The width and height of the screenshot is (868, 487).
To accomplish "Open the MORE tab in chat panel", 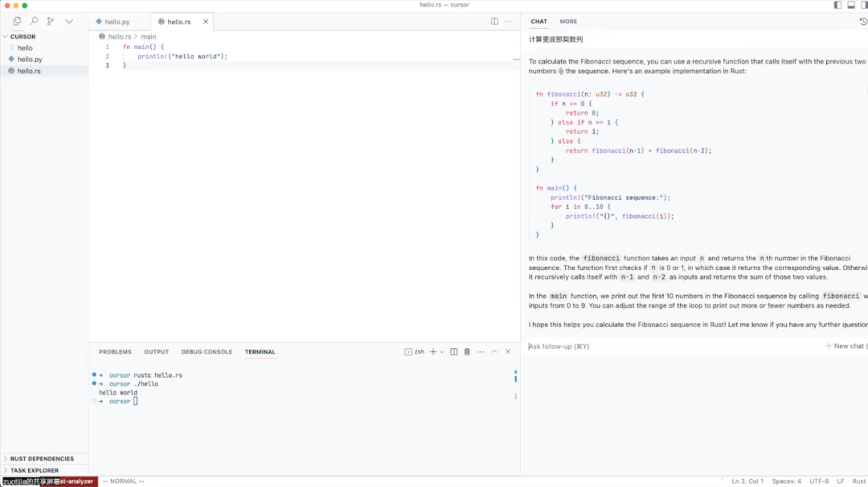I will point(568,22).
